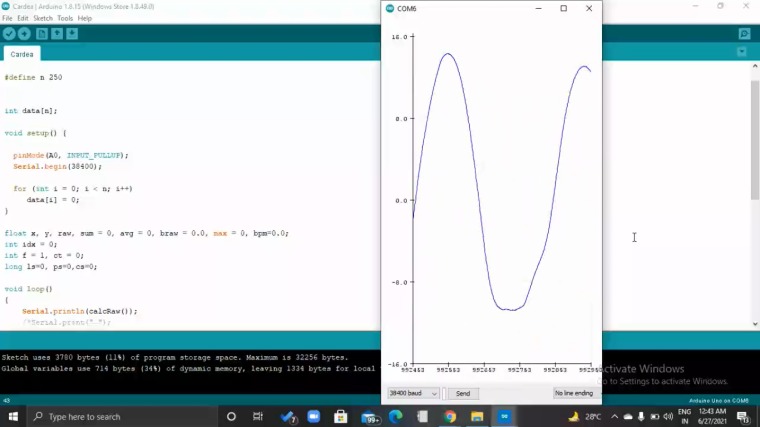Click the editor scrollbar up arrow

[755, 66]
